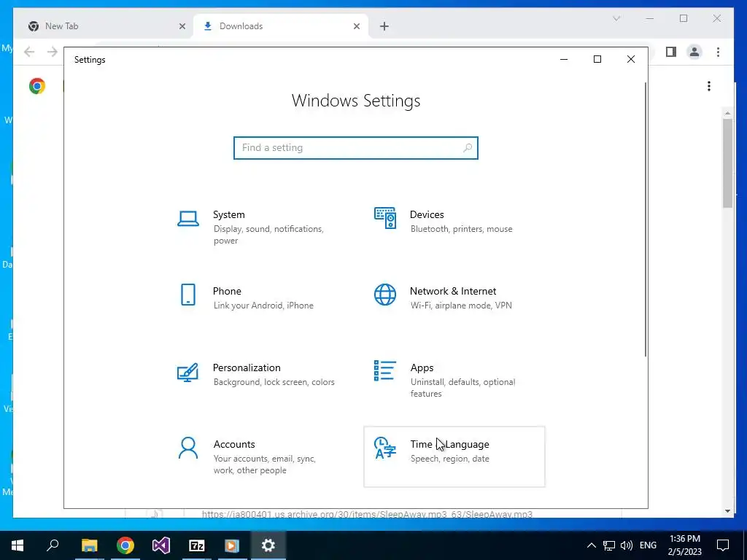
Task: Close the New Tab tab in Chrome
Action: tap(182, 26)
